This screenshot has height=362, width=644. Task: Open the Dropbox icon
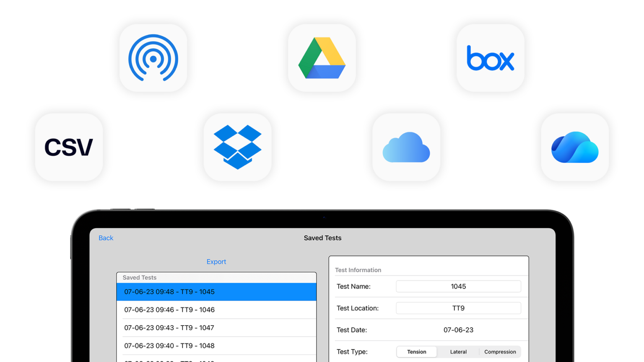[238, 147]
